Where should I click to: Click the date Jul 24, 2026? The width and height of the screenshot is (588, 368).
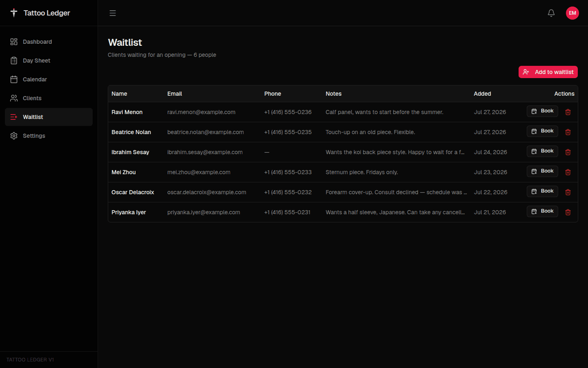click(x=490, y=152)
